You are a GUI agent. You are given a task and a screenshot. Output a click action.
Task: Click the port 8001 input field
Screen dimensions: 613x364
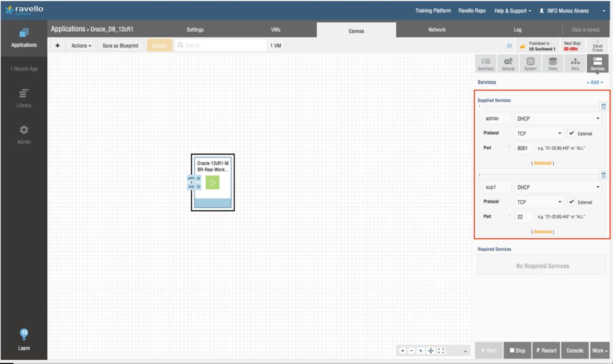[x=524, y=148]
